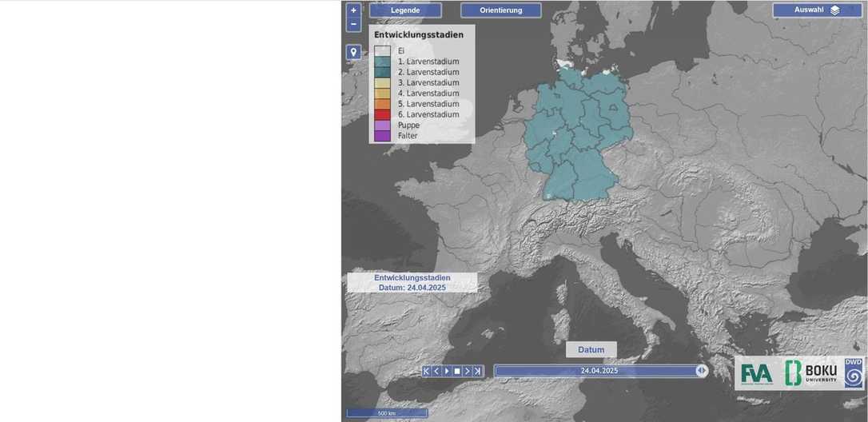This screenshot has height=422, width=868.
Task: Step forward one date
Action: coord(468,371)
